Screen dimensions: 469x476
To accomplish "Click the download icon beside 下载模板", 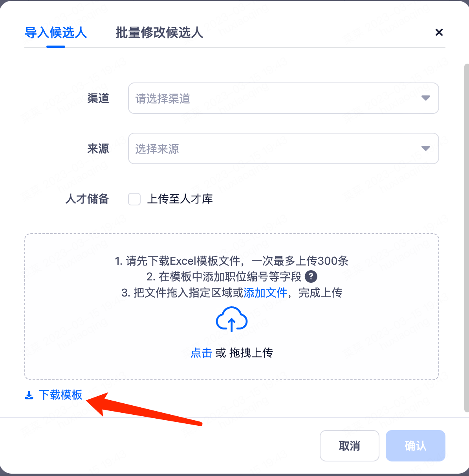I will [x=29, y=395].
